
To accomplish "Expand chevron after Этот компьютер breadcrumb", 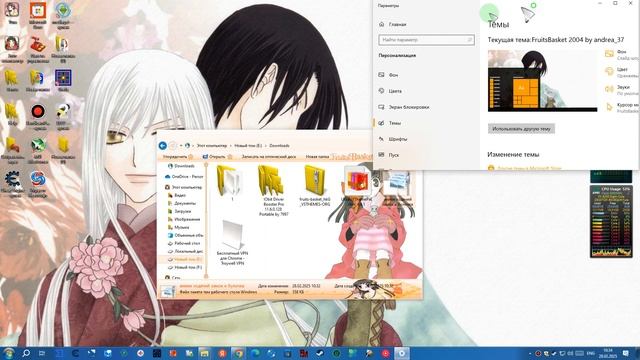I will [x=231, y=146].
